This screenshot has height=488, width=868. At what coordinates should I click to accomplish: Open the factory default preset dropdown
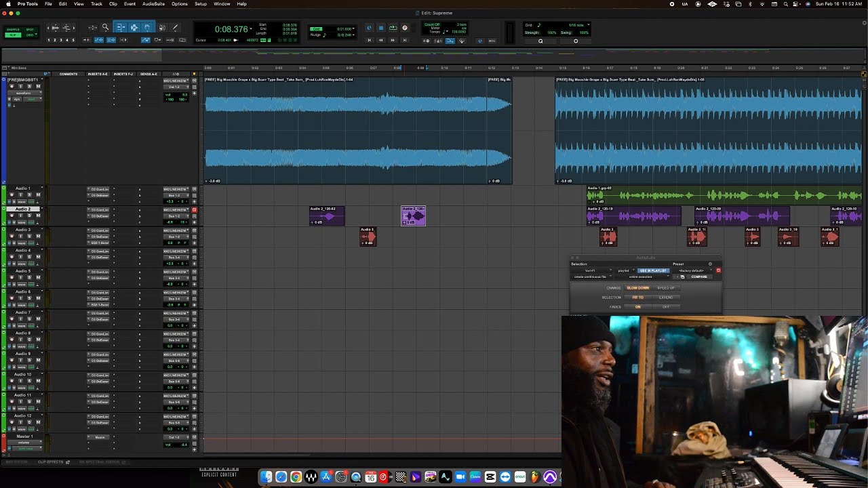click(693, 270)
